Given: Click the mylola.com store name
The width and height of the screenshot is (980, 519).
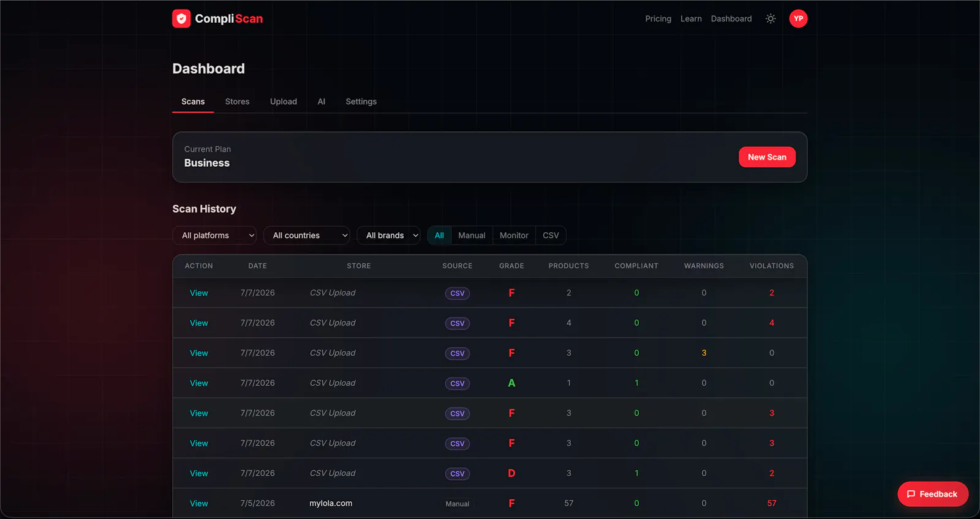Looking at the screenshot, I should (x=331, y=503).
